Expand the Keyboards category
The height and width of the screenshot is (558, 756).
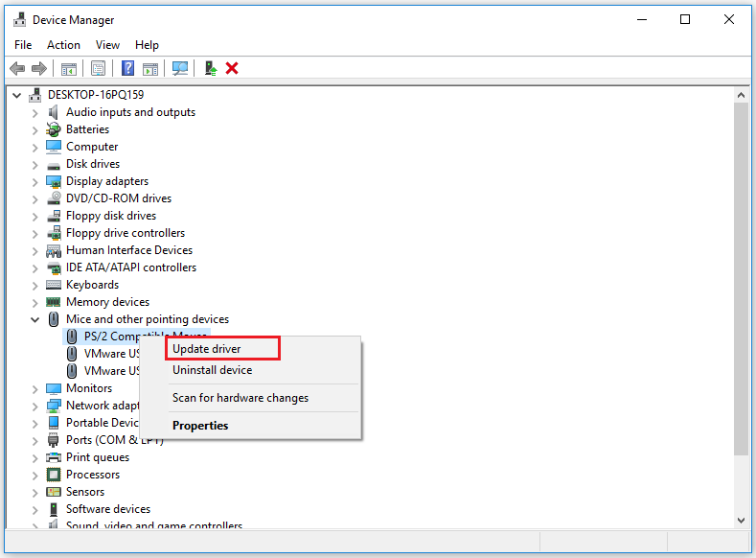(34, 286)
